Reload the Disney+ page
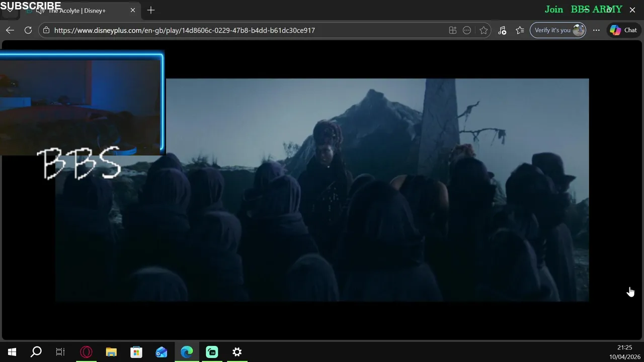The image size is (644, 362). (28, 30)
